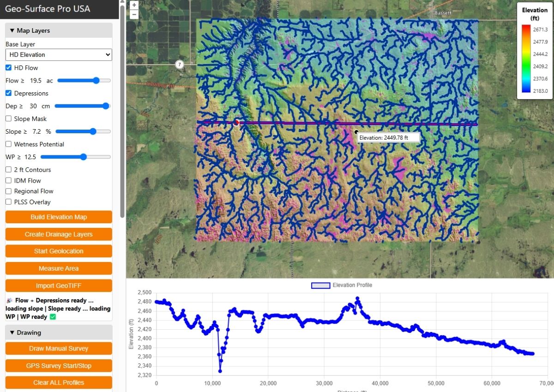Enable the Slope Mask checkbox
This screenshot has width=554, height=392.
point(9,119)
